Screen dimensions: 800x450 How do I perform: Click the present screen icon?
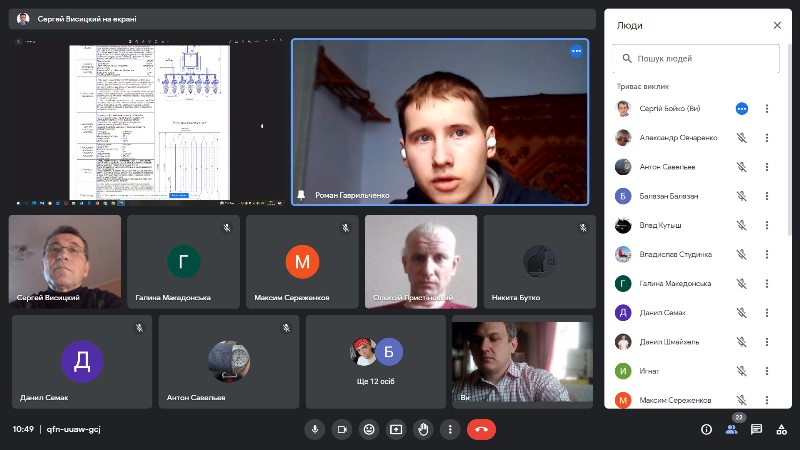point(396,429)
